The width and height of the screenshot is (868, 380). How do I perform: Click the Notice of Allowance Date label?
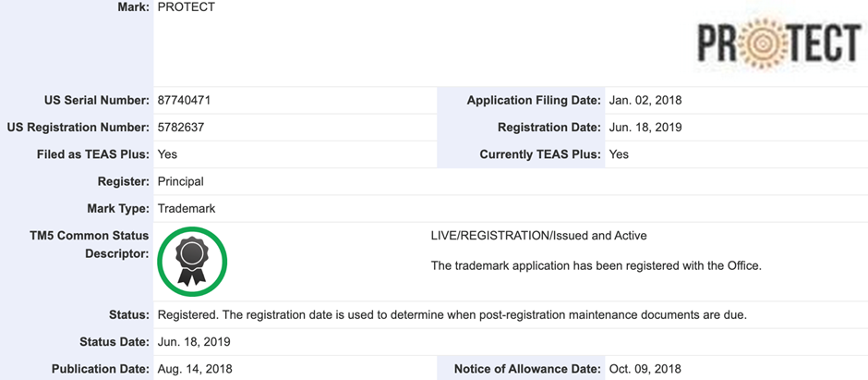coord(527,369)
